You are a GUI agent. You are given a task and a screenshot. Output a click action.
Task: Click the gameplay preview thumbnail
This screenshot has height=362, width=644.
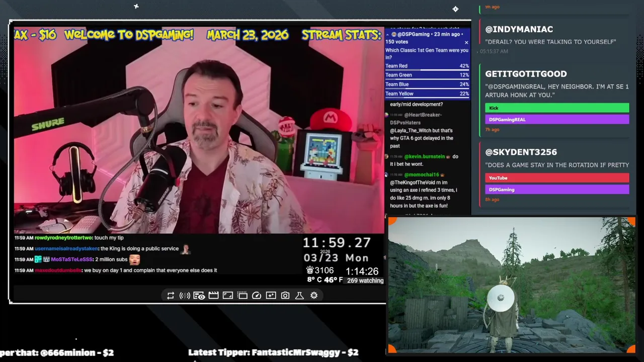512,285
